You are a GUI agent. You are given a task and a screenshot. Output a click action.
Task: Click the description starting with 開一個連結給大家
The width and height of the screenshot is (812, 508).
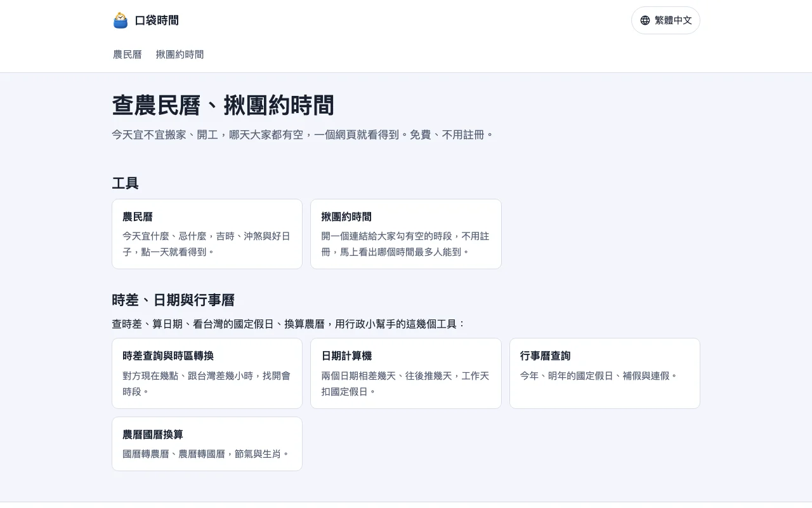click(x=405, y=244)
